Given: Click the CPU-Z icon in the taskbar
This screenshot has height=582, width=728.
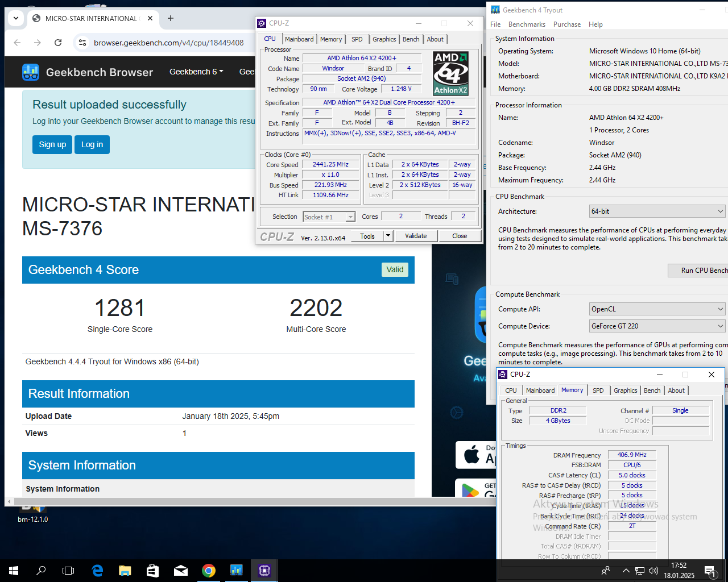Looking at the screenshot, I should point(264,571).
